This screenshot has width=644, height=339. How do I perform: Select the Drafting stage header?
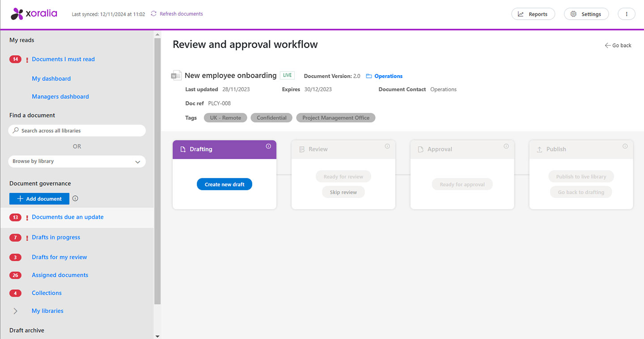(x=225, y=149)
